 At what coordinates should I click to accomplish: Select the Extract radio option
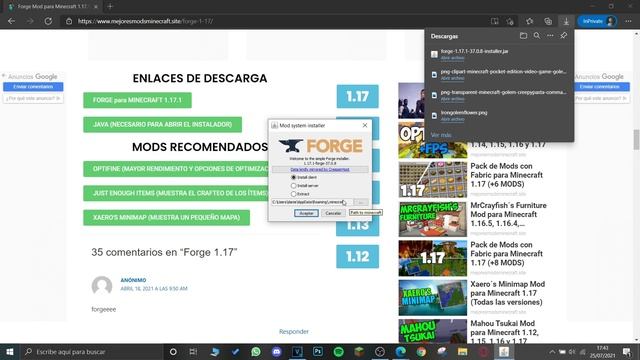293,194
